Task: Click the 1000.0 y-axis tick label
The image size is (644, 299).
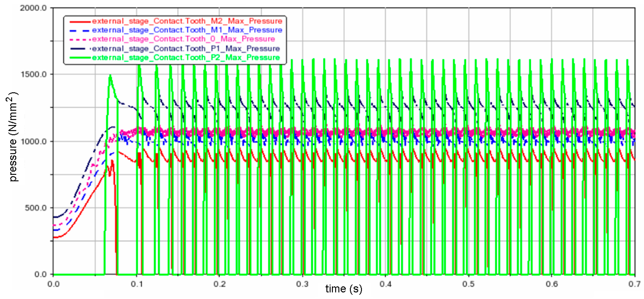Action: (33, 141)
